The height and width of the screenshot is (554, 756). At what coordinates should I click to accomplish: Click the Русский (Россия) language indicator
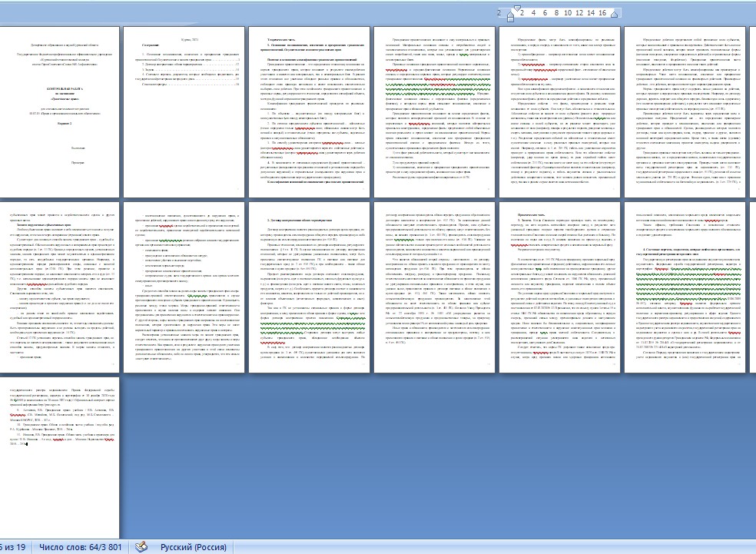[x=193, y=546]
